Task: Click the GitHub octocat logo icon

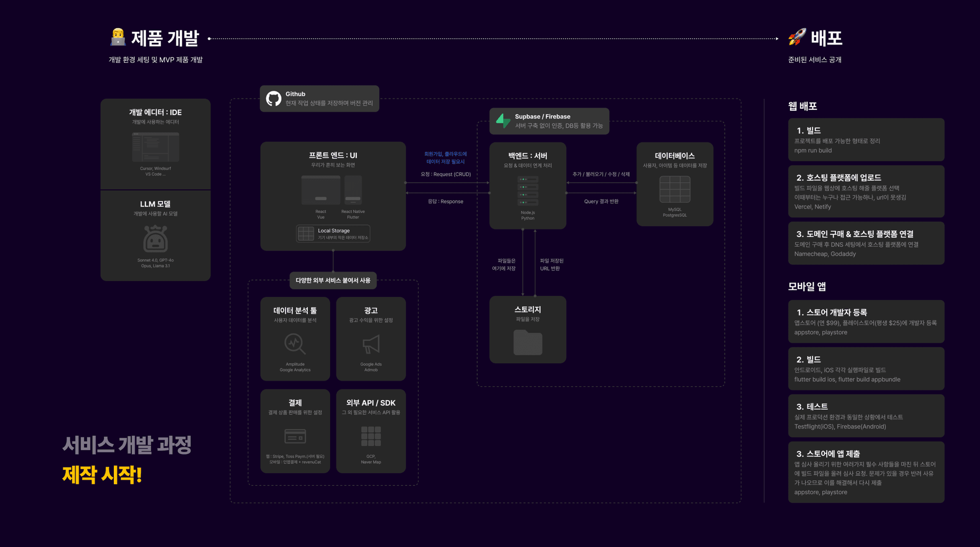Action: 274,98
